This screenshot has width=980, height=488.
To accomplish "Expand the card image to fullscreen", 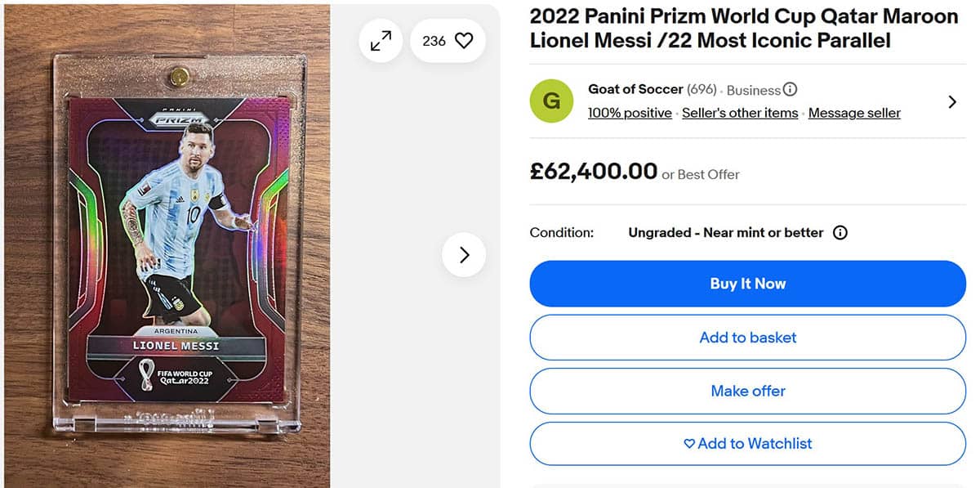I will (381, 41).
